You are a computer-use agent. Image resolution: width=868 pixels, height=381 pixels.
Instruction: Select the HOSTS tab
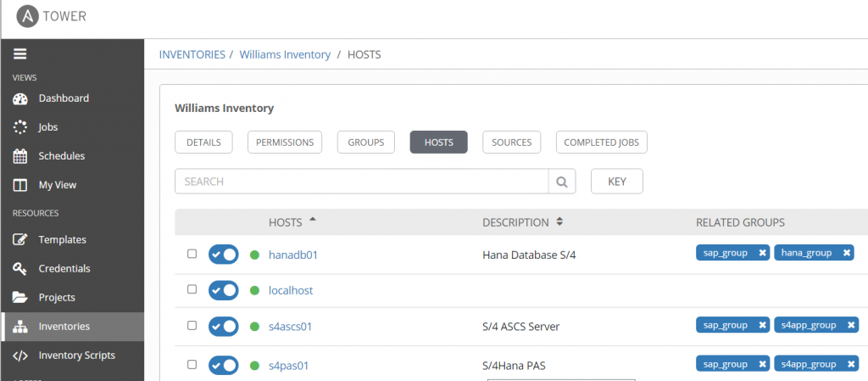point(439,143)
